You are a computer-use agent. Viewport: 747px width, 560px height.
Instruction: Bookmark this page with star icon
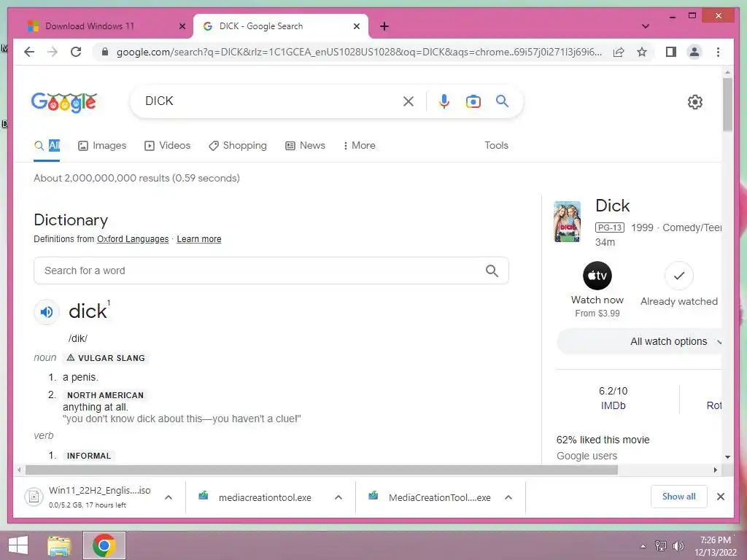pyautogui.click(x=642, y=52)
